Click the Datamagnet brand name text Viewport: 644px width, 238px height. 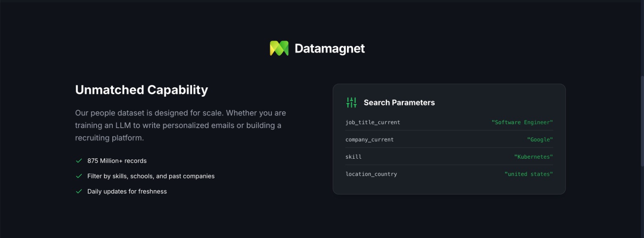pyautogui.click(x=329, y=49)
